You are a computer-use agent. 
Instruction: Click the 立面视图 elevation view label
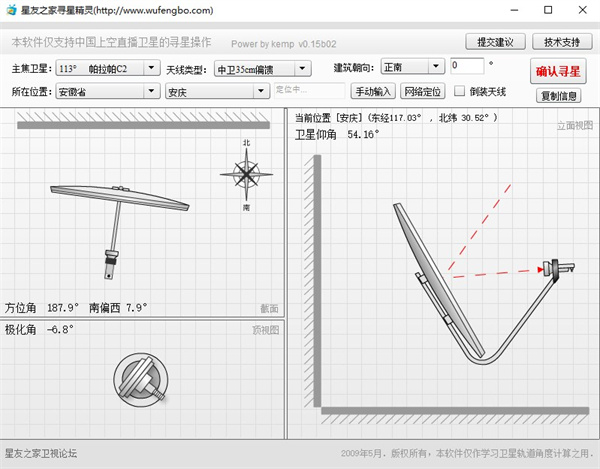coord(574,125)
